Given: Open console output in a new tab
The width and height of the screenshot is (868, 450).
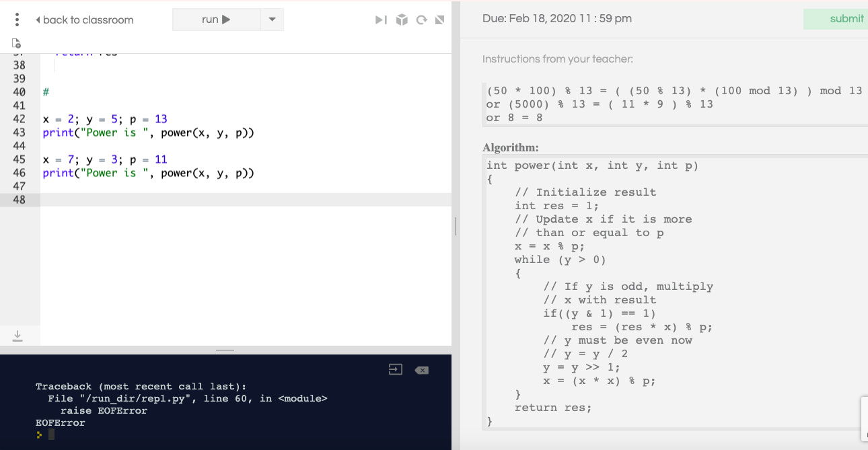Looking at the screenshot, I should (395, 369).
